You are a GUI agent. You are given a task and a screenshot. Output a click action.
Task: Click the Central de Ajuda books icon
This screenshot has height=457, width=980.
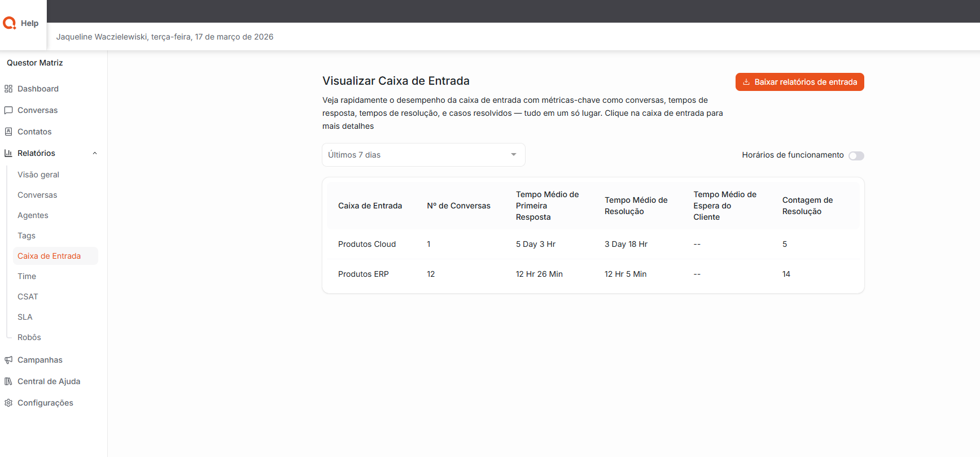pos(8,381)
